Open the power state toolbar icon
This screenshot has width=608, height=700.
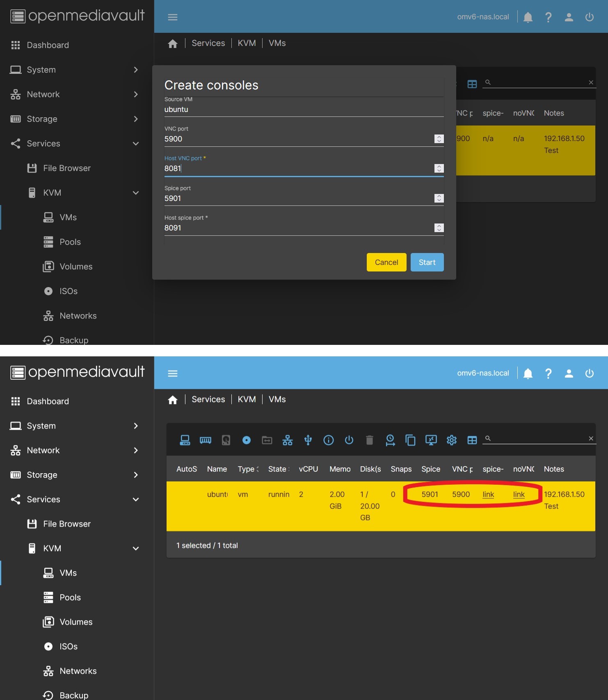tap(349, 440)
